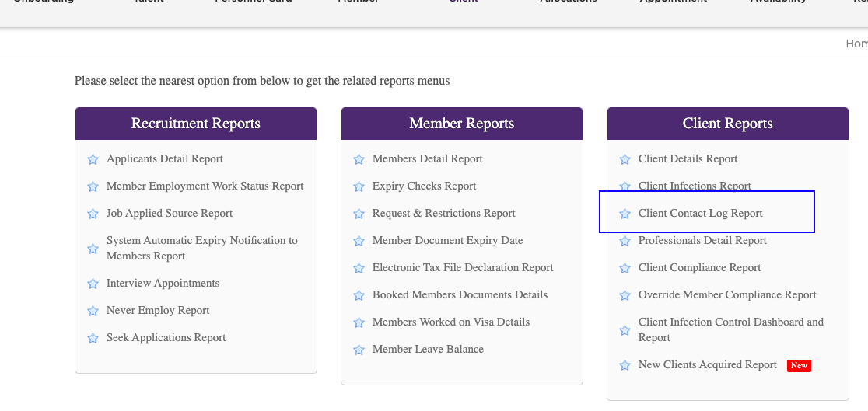
Task: Open the Member Leave Balance report
Action: tap(428, 349)
